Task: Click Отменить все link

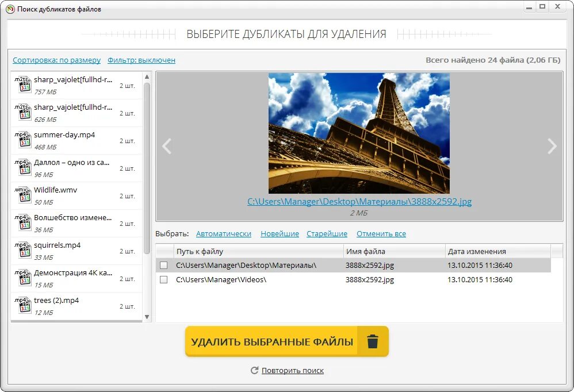Action: click(x=381, y=234)
